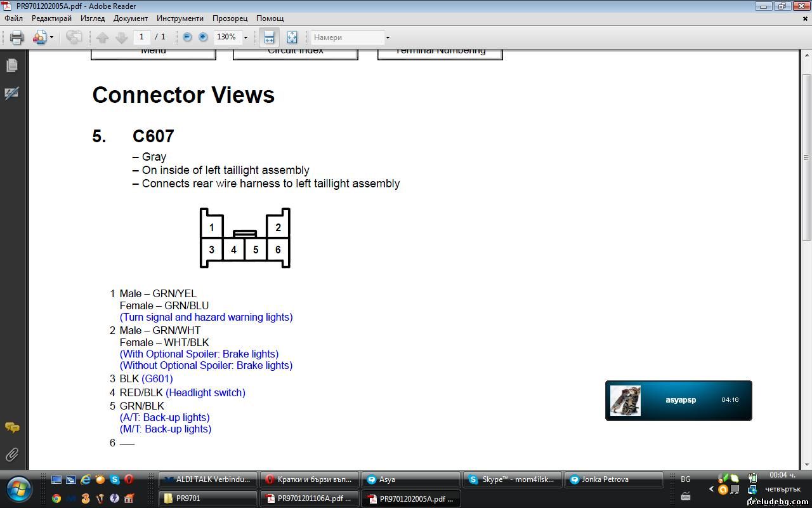Viewport: 812px width, 508px height.
Task: Toggle fit width scrolling mode
Action: (269, 37)
